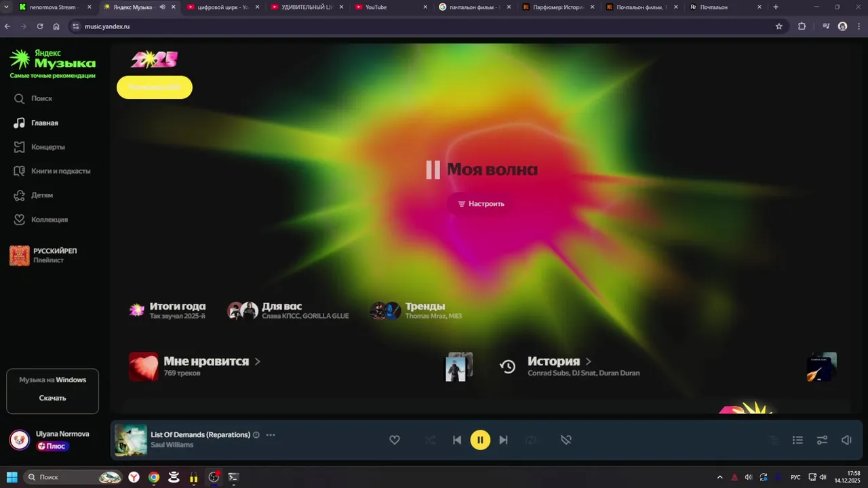Screen dimensions: 868x488
Task: Click the История clock icon
Action: coord(508,367)
